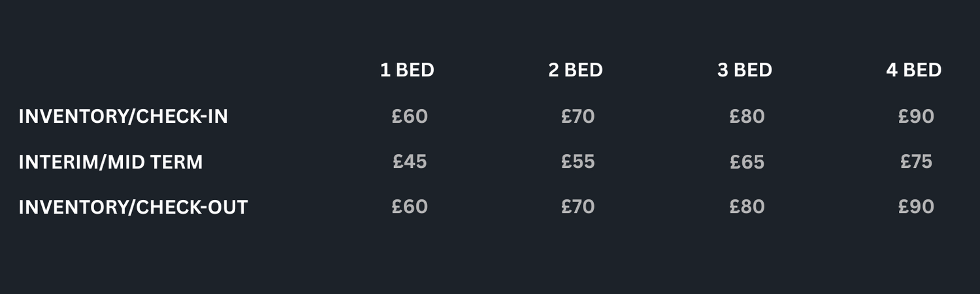
Task: Select the INVENTORY/CHECK-IN row label
Action: click(x=123, y=116)
